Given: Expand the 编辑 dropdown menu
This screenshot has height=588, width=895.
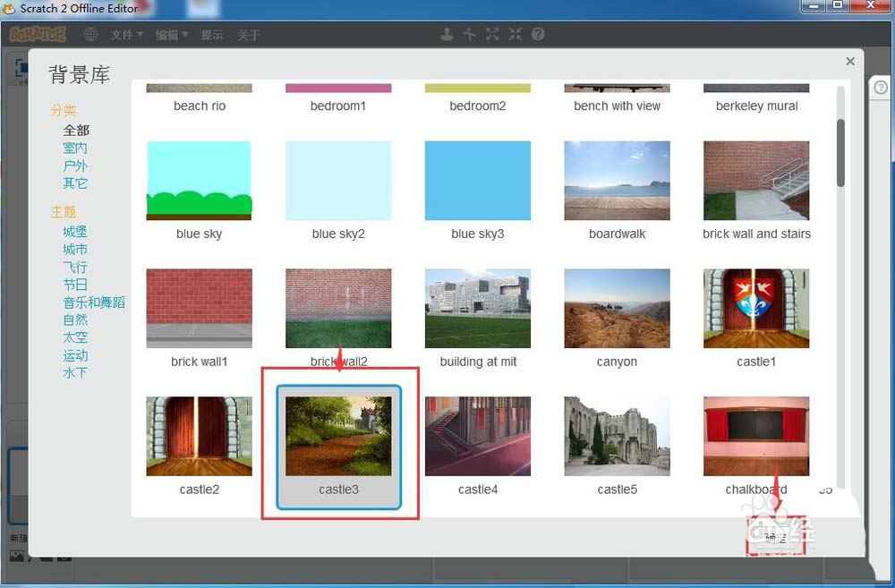Looking at the screenshot, I should tap(171, 35).
